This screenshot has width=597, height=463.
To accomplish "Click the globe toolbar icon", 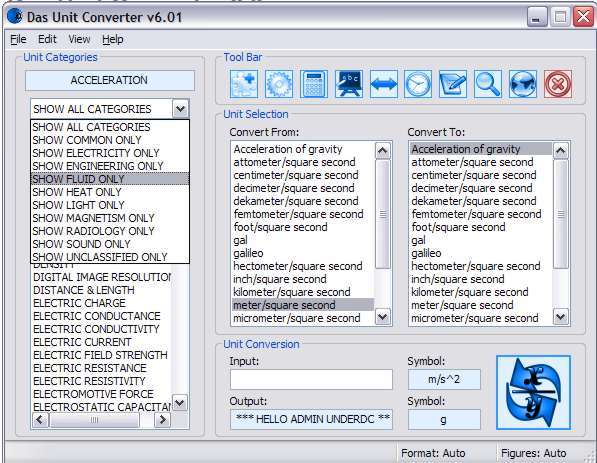I will (x=523, y=84).
